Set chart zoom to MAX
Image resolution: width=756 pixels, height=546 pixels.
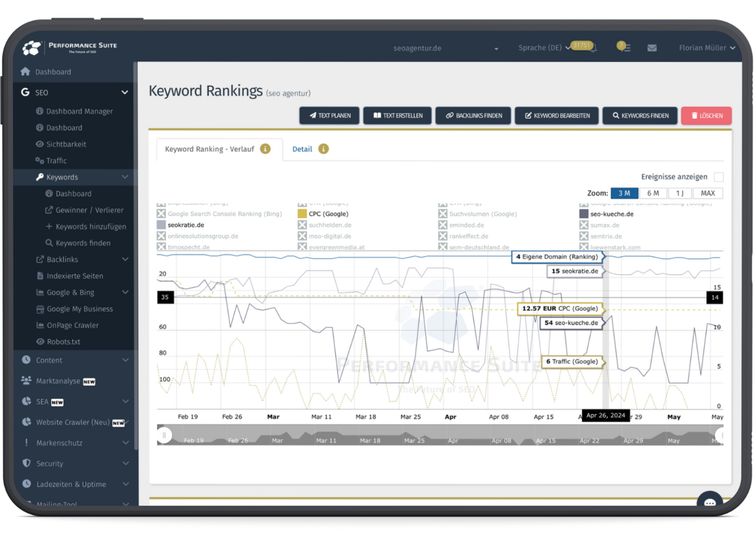click(x=708, y=193)
